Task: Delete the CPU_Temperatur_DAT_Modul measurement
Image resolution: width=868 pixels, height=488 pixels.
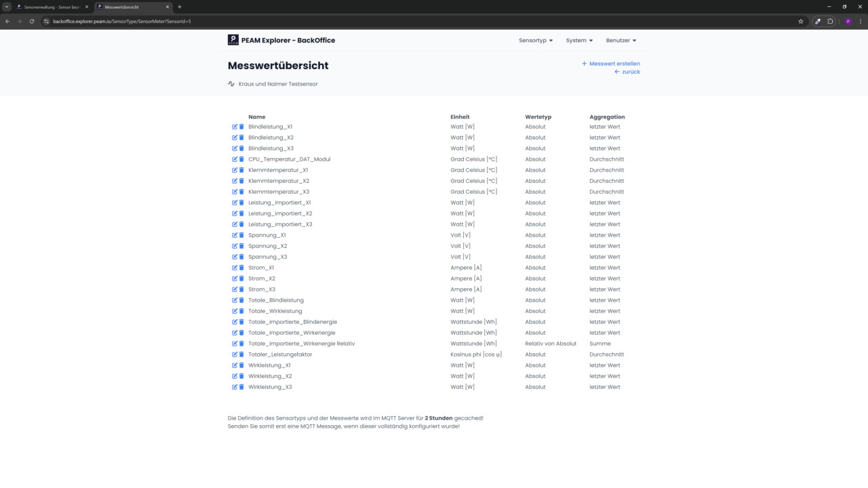Action: 241,159
